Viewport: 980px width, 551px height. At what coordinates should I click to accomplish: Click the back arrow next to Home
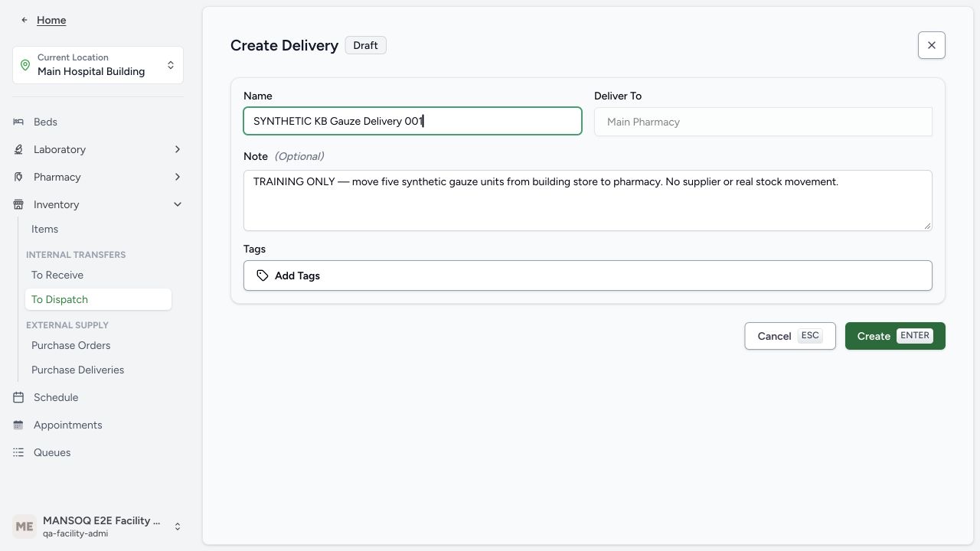pos(24,20)
